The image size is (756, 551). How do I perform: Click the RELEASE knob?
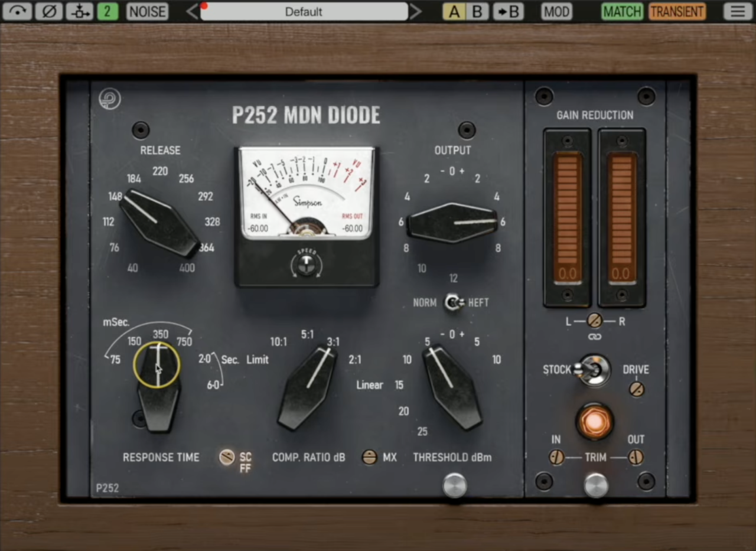click(x=159, y=223)
